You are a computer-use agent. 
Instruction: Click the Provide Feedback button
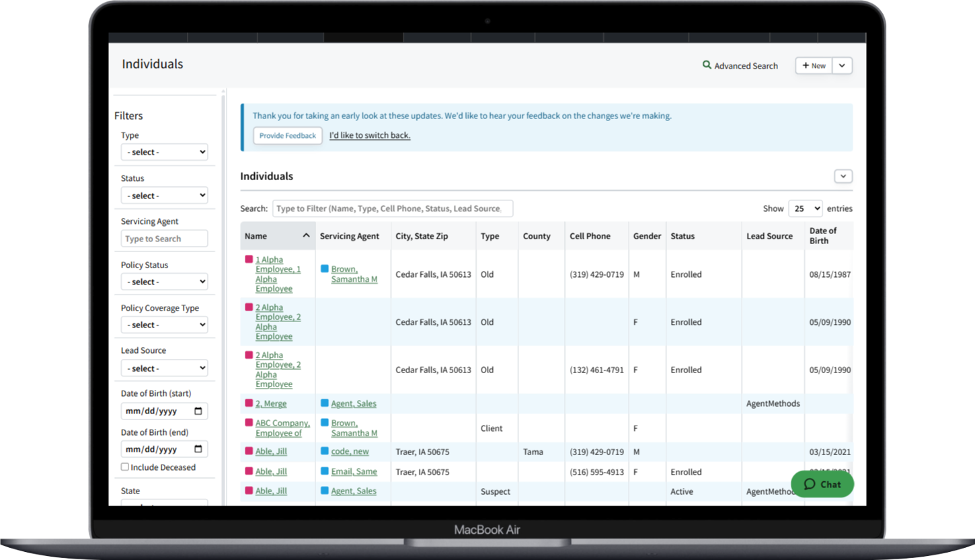(287, 135)
